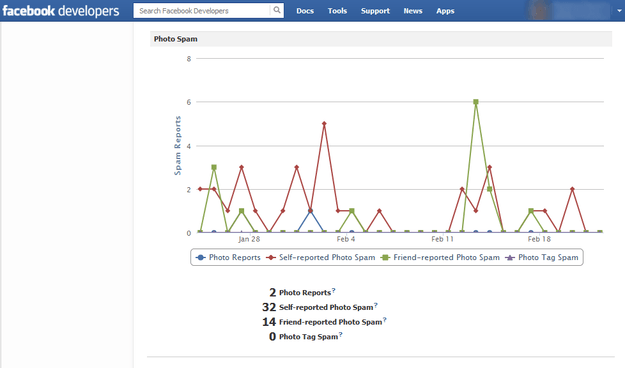Click help icon beside Photo Tag Spam total
625x368 pixels.
(340, 335)
